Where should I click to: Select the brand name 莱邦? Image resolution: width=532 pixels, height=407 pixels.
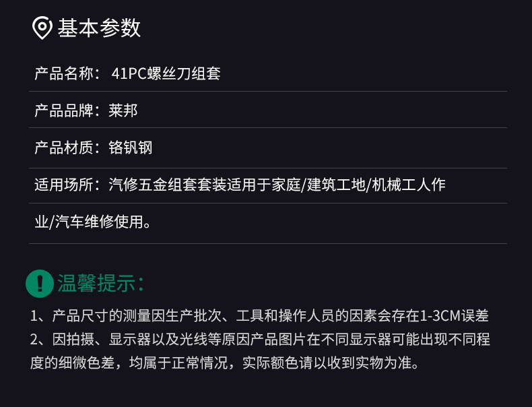click(123, 111)
